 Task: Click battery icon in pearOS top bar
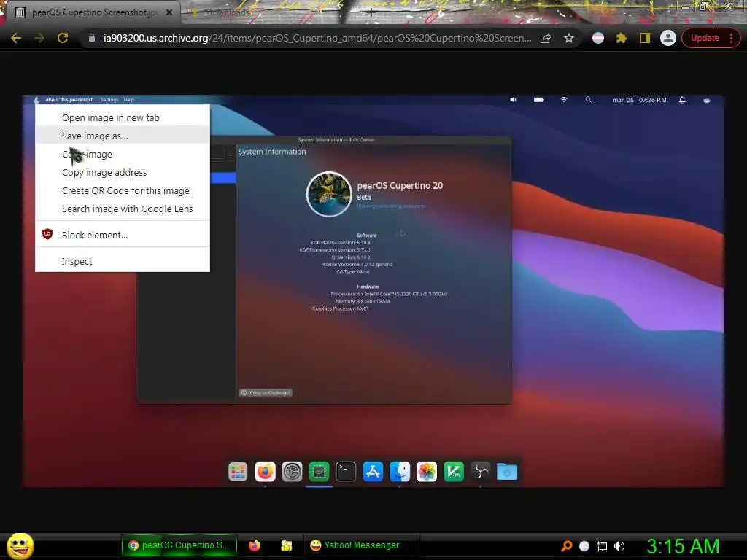(x=539, y=99)
